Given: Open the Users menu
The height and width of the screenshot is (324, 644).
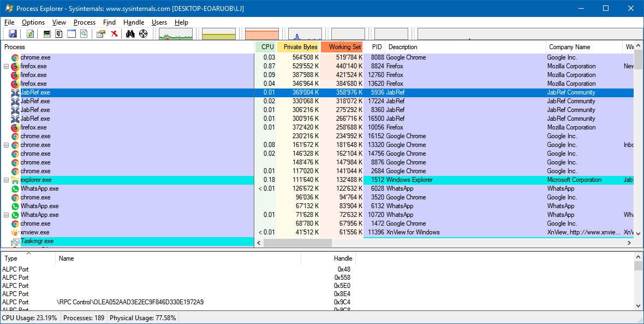Looking at the screenshot, I should point(159,22).
